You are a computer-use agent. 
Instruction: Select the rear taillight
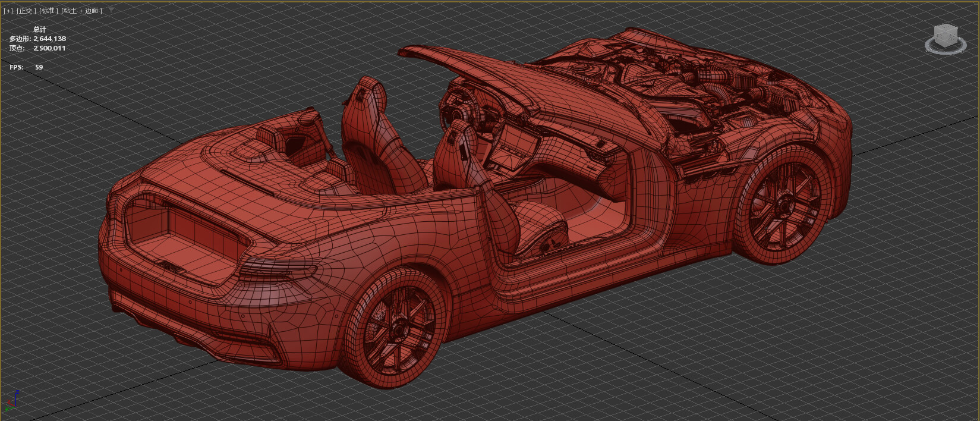click(x=278, y=269)
